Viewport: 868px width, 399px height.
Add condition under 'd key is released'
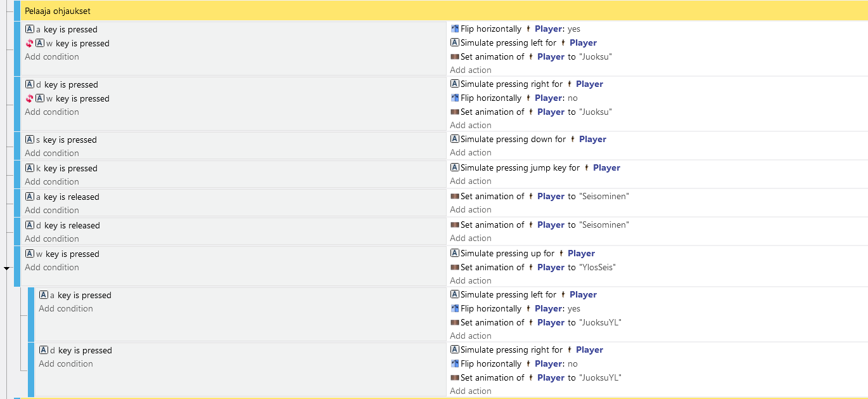[52, 239]
